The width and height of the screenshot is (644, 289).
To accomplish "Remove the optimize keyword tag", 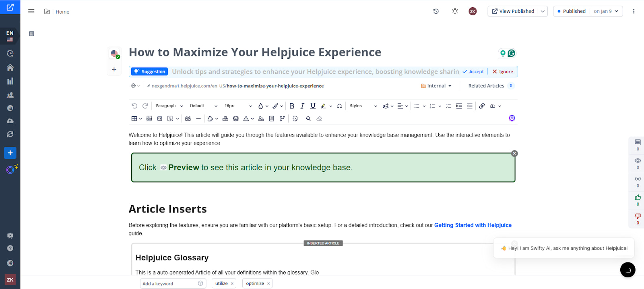I will click(268, 284).
